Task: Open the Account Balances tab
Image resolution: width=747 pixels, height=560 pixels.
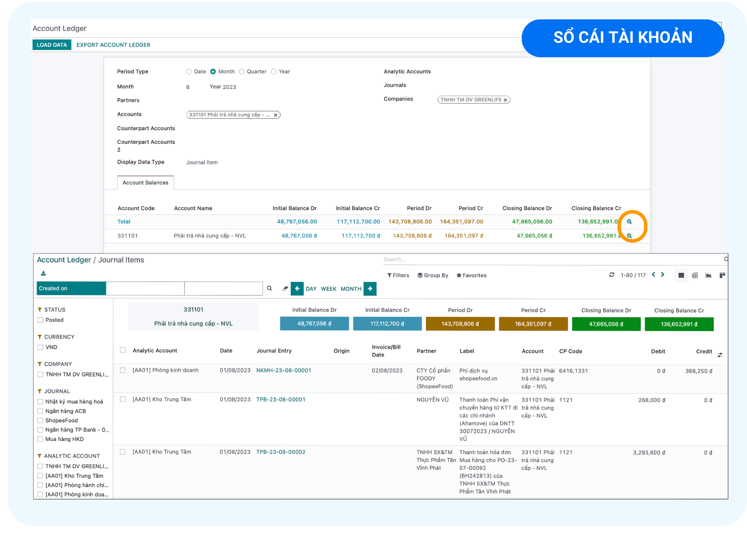Action: click(x=145, y=183)
